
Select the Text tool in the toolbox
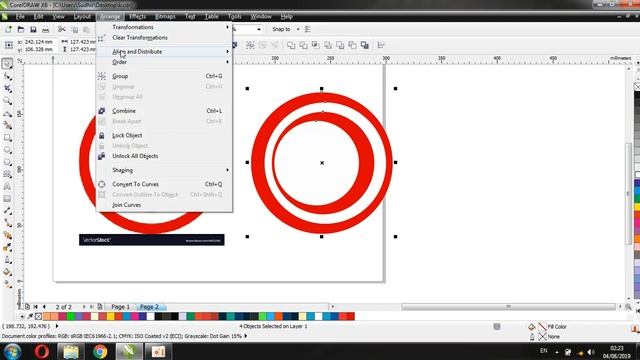coord(7,186)
